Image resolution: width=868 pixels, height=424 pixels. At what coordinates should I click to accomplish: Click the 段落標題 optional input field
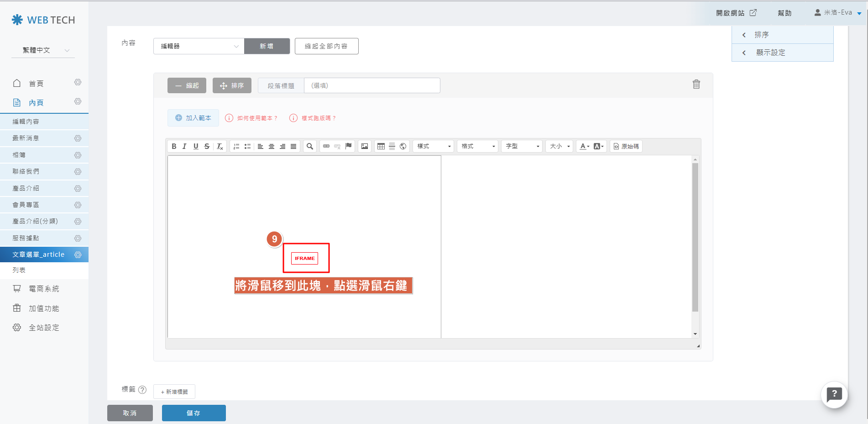(x=371, y=85)
